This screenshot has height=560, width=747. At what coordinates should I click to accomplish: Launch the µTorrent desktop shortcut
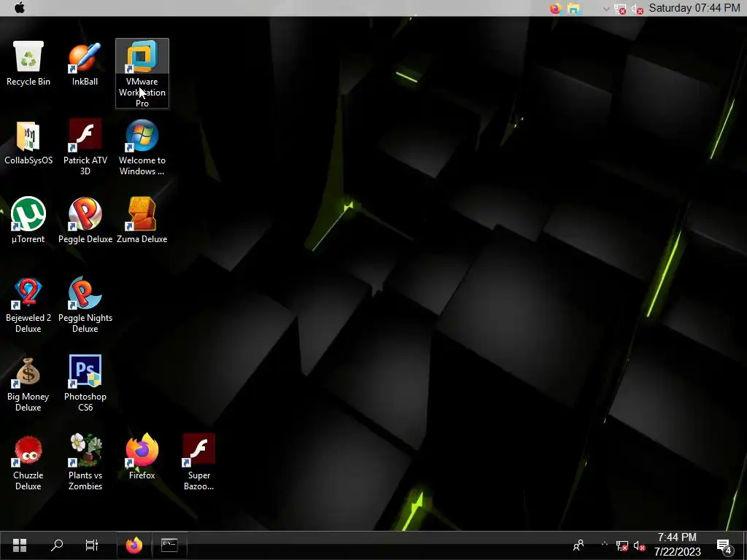28,220
